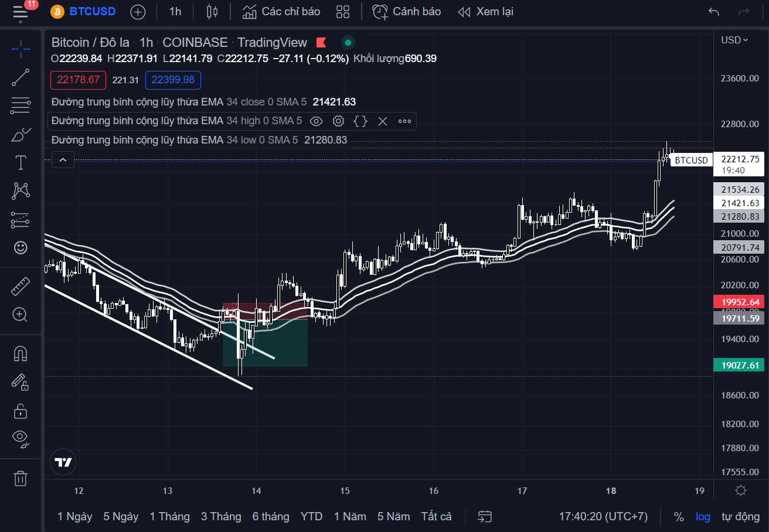
Task: Select the brush drawing tool
Action: tap(21, 134)
